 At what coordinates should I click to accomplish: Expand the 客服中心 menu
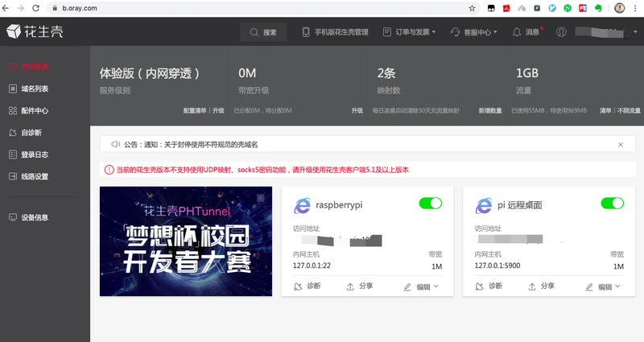point(474,32)
